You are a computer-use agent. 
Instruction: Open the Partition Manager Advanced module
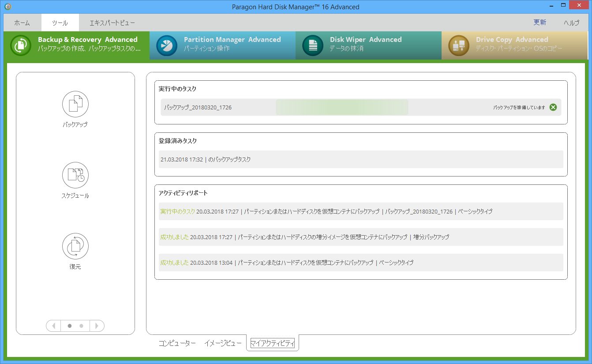222,45
